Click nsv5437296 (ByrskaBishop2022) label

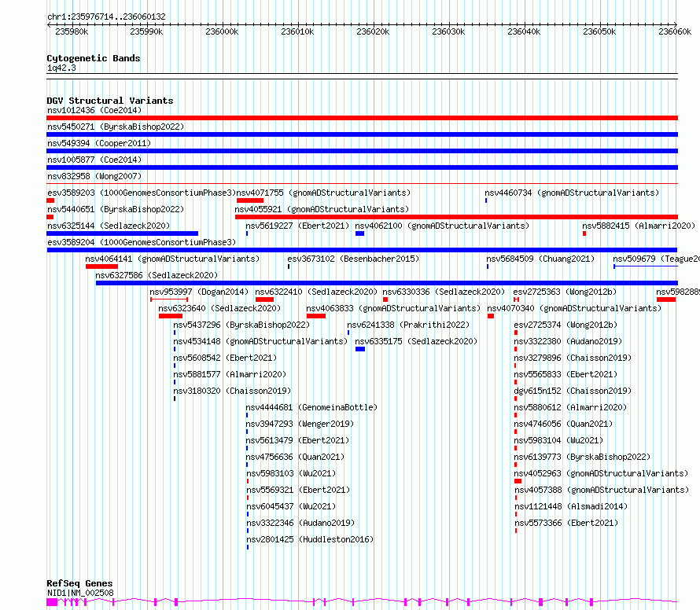click(x=241, y=325)
